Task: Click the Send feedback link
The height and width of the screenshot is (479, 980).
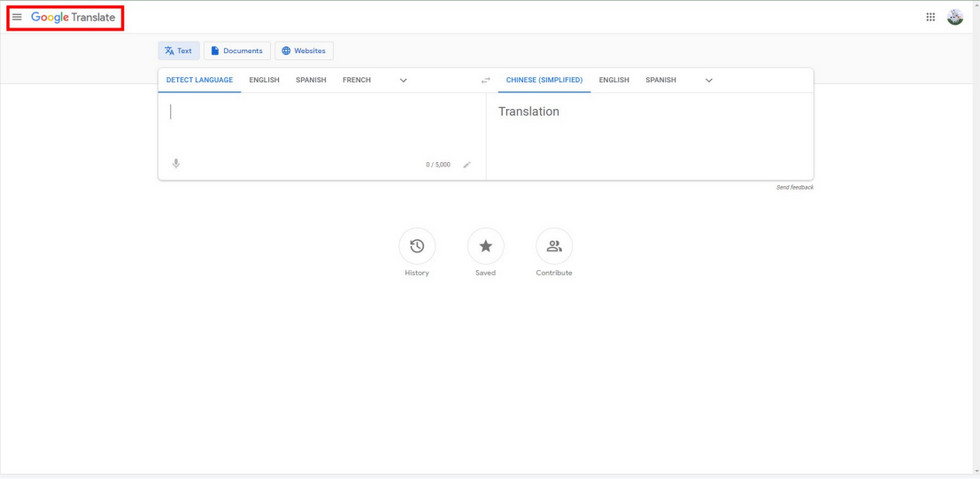Action: point(794,187)
